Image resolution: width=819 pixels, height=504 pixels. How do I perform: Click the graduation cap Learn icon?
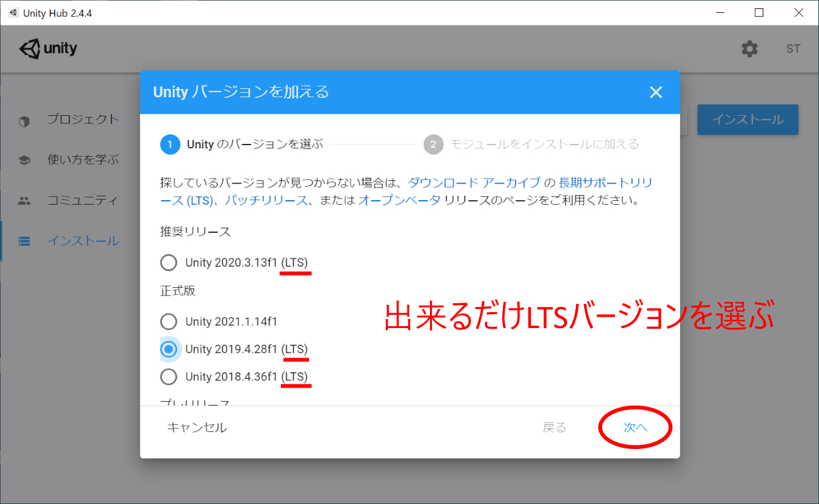click(x=24, y=161)
